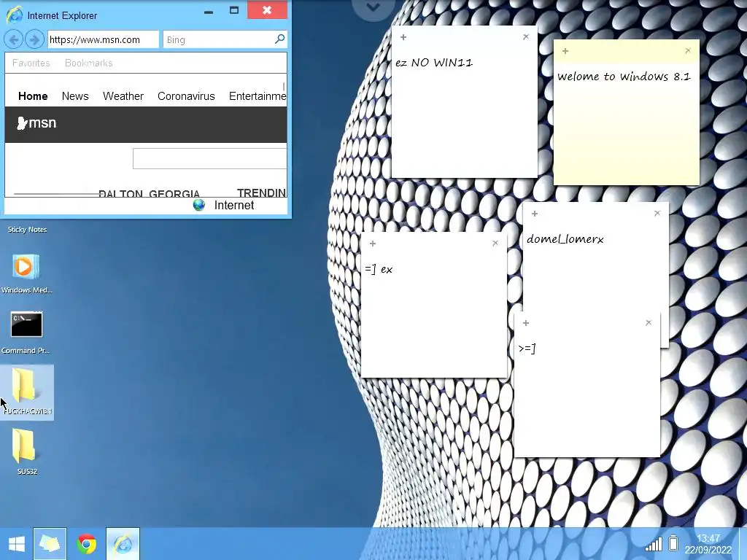Click the msn logo in the header
Screen dimensions: 747x560
point(36,123)
